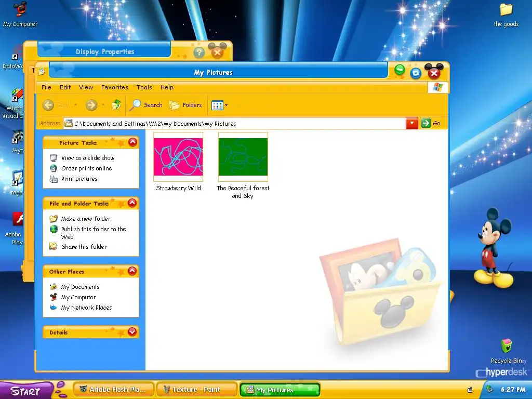Click the new folder icon in tasks
The height and width of the screenshot is (399, 532).
54,219
